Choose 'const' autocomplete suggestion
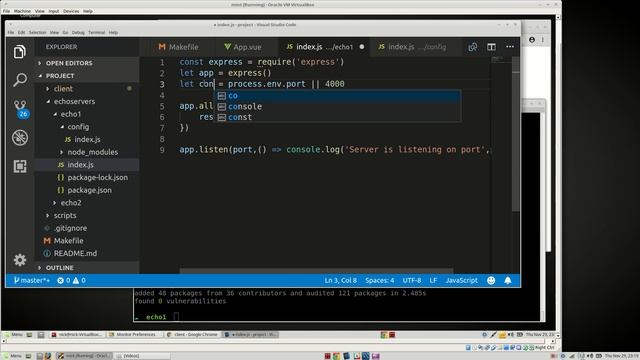 pos(338,117)
